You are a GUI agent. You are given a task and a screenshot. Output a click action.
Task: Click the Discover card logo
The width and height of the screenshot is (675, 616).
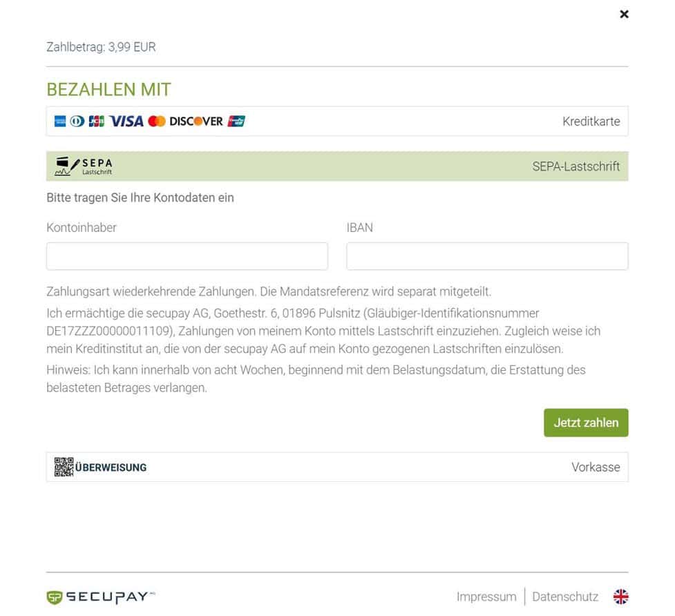196,122
